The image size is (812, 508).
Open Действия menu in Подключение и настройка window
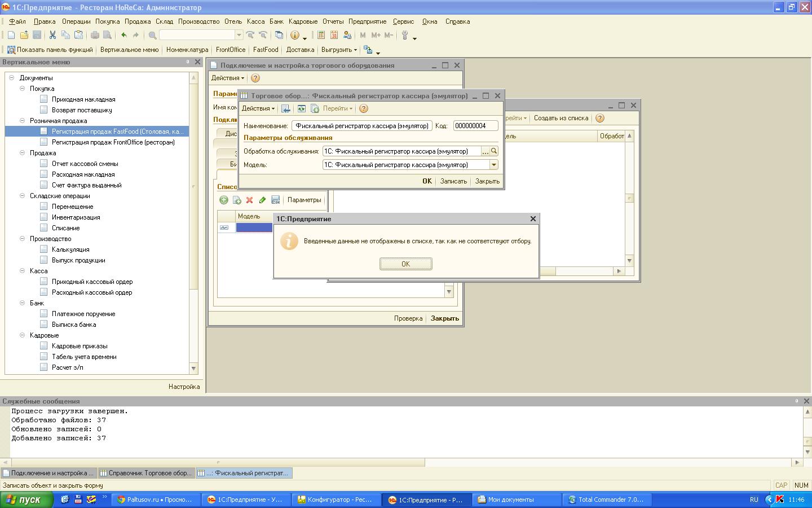coord(227,78)
